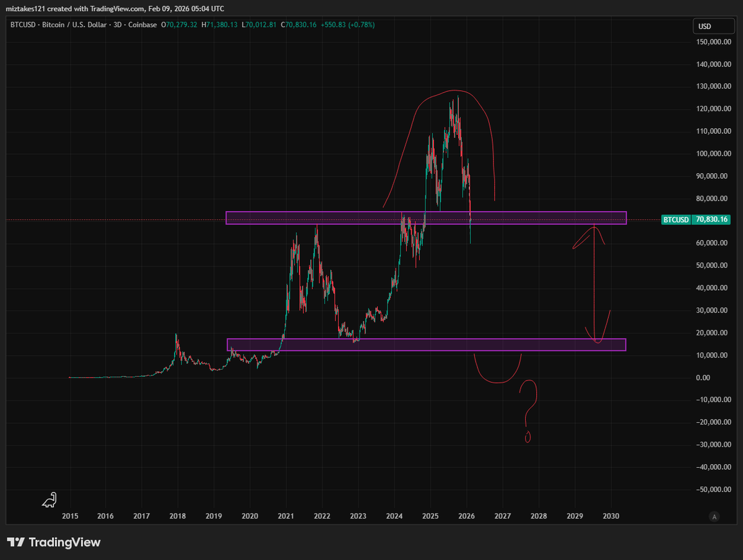Click the dinosaur icon in the chart corner
This screenshot has width=743, height=560.
(x=50, y=500)
